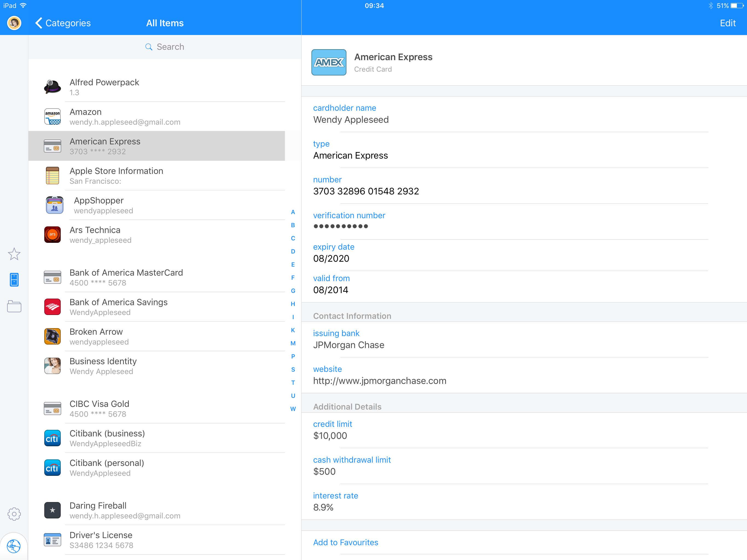Open the Business Identity entry title
The image size is (747, 560).
103,361
